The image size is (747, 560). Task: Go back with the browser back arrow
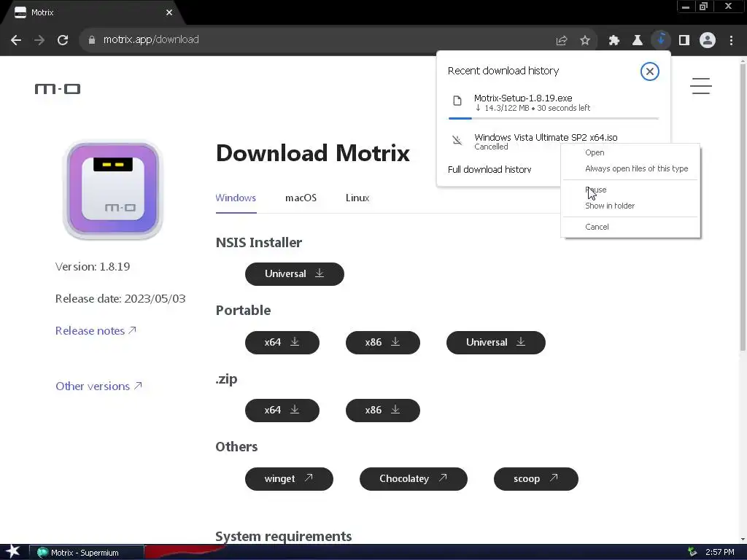[x=16, y=40]
